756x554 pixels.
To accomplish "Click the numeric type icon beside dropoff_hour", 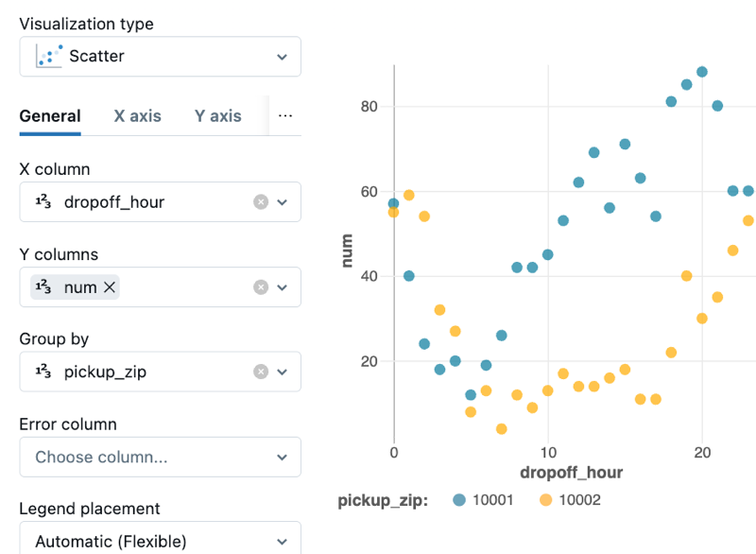I will (x=44, y=201).
